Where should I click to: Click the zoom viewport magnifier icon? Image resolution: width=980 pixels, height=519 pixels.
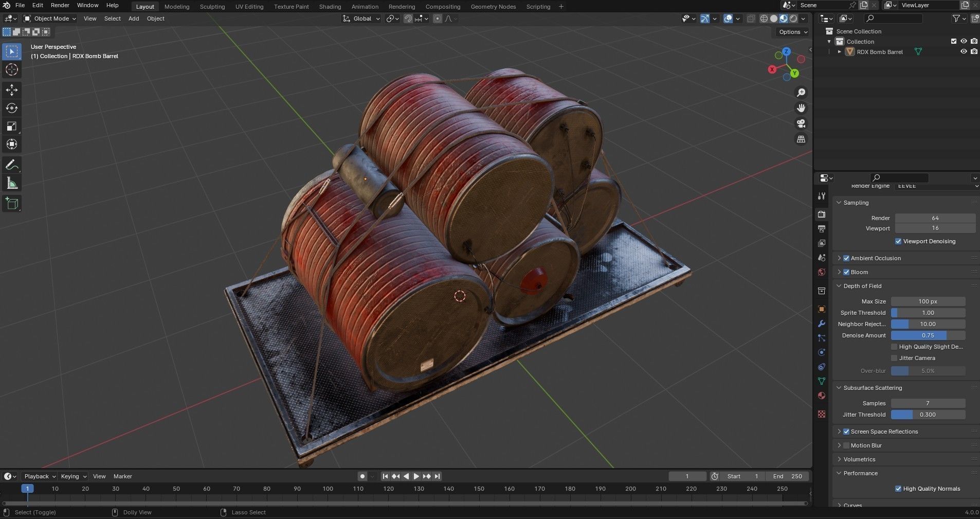[801, 93]
